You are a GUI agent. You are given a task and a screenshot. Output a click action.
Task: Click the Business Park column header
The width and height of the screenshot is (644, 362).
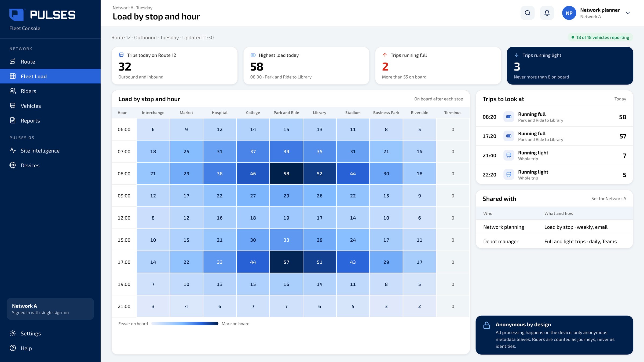click(x=386, y=113)
